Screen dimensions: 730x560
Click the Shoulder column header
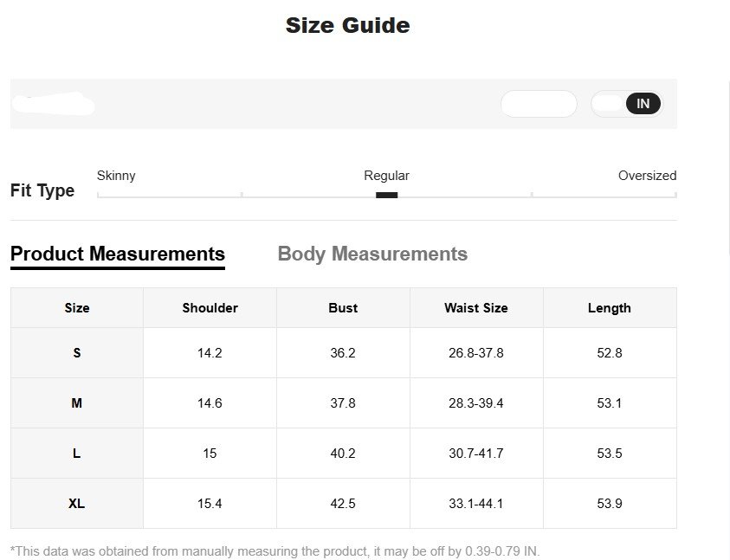coord(210,308)
